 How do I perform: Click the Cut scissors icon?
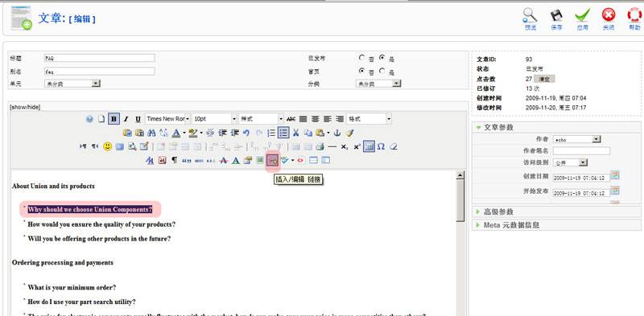(295, 133)
